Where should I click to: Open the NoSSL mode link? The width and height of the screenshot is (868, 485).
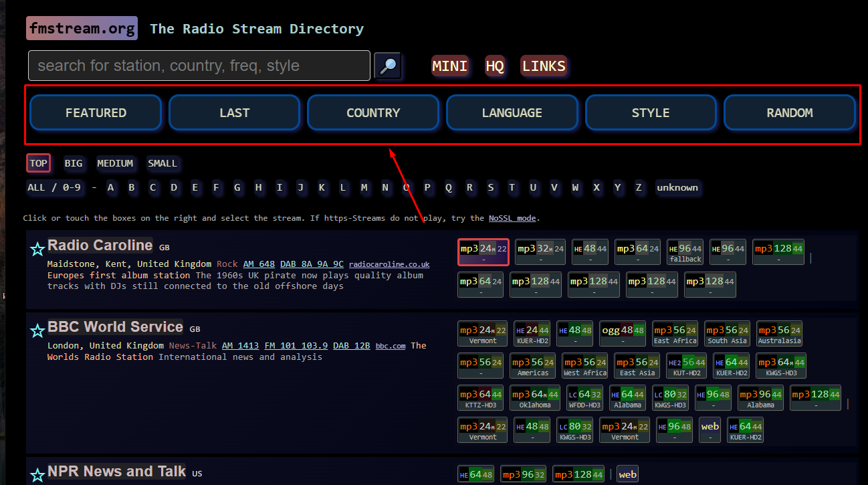(512, 218)
